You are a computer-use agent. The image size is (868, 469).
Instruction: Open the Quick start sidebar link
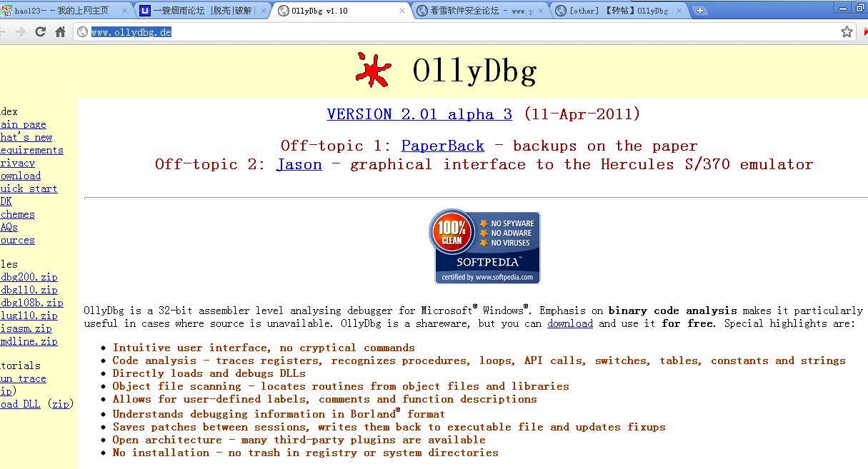29,188
